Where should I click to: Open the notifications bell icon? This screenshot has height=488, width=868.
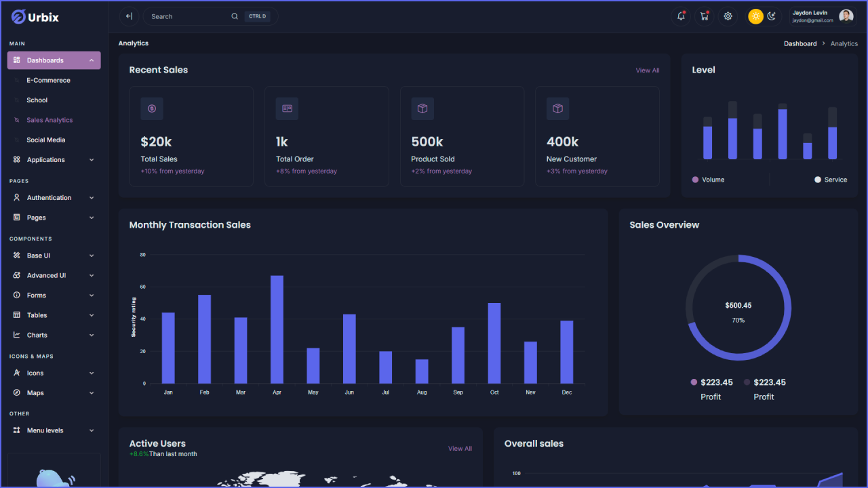[x=681, y=16]
